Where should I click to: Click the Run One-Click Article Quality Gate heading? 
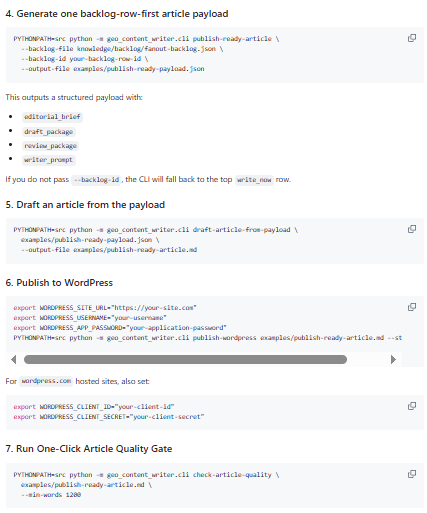89,449
